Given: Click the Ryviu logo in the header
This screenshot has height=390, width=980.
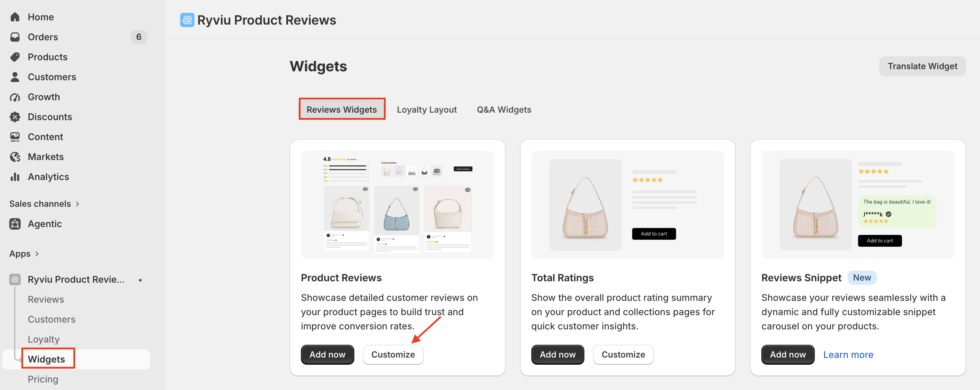Looking at the screenshot, I should click(187, 20).
